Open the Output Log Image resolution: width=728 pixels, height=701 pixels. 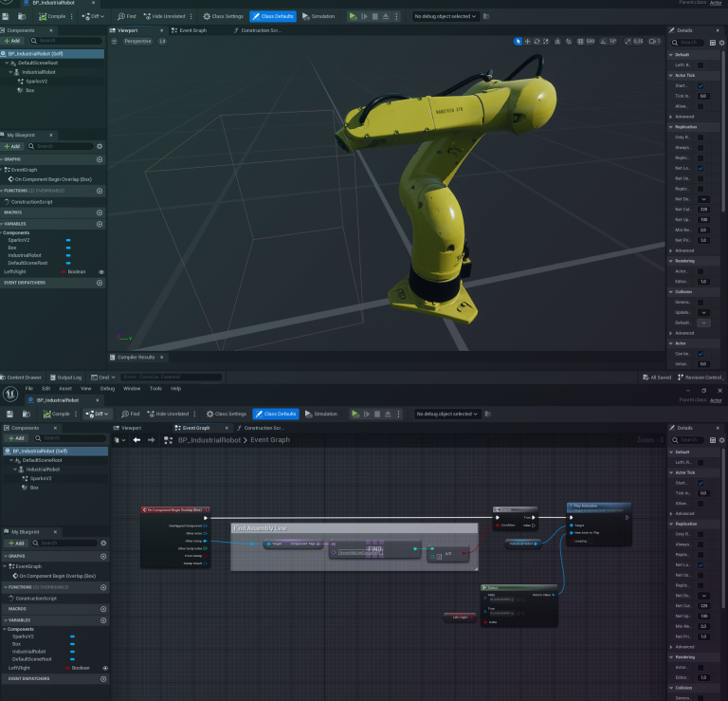pyautogui.click(x=65, y=378)
